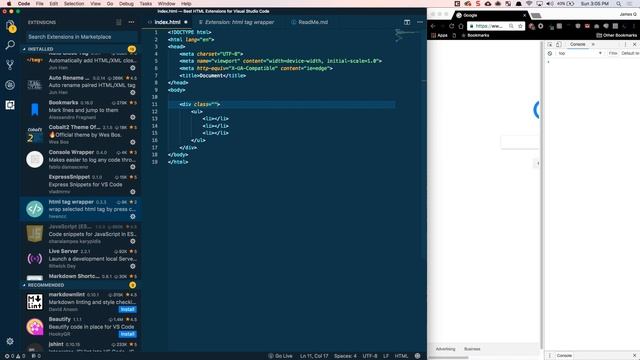This screenshot has height=360, width=640.
Task: Close the Google tab in Chrome
Action: point(524,15)
